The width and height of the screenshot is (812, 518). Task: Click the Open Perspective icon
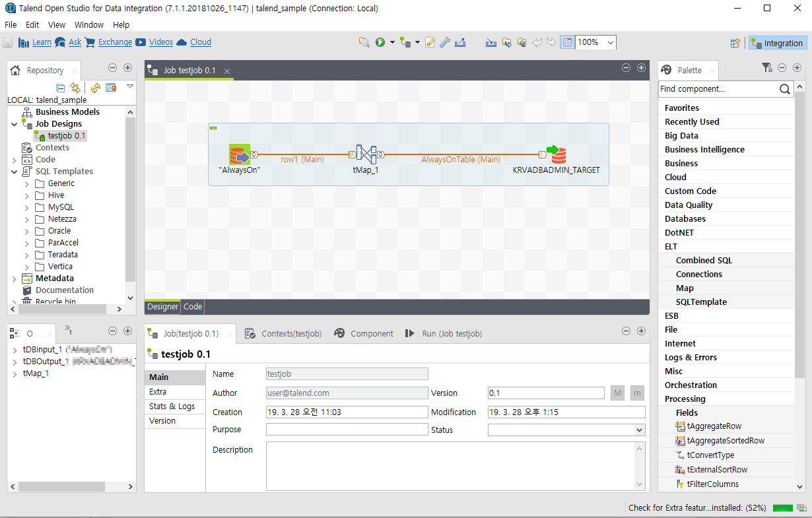[735, 43]
